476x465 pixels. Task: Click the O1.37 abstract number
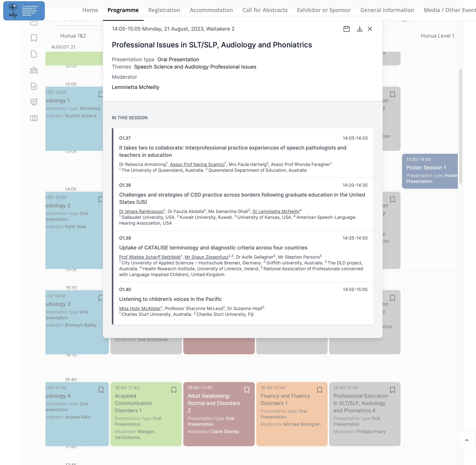(x=125, y=138)
